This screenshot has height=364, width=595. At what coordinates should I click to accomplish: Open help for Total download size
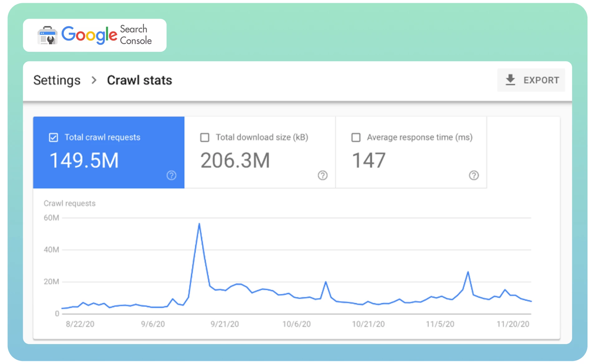pyautogui.click(x=322, y=175)
